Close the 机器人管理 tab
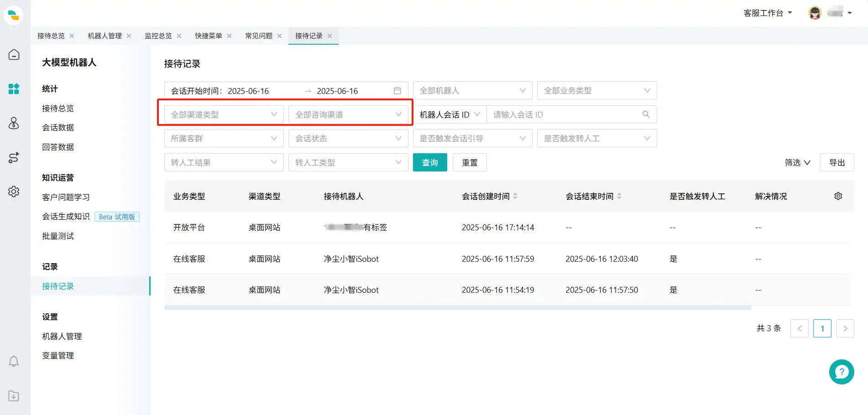 [x=129, y=36]
